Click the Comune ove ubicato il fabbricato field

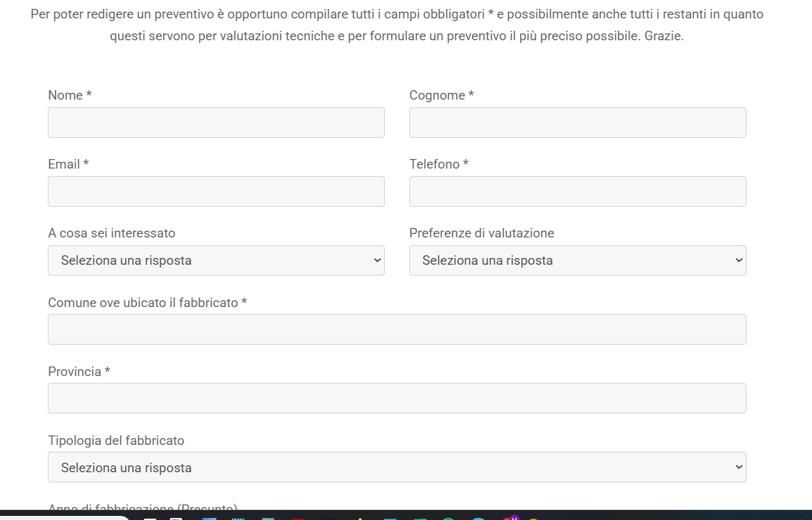pos(396,329)
